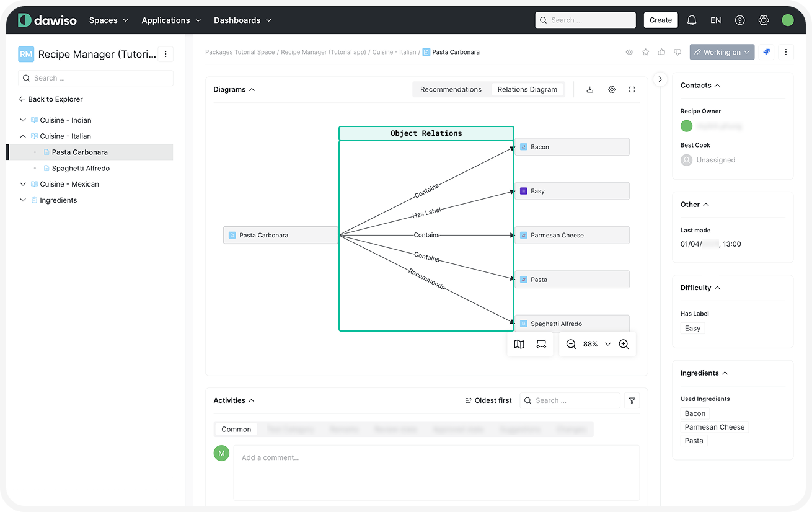Open the notifications bell
Screen dimensions: 812x512
point(692,20)
